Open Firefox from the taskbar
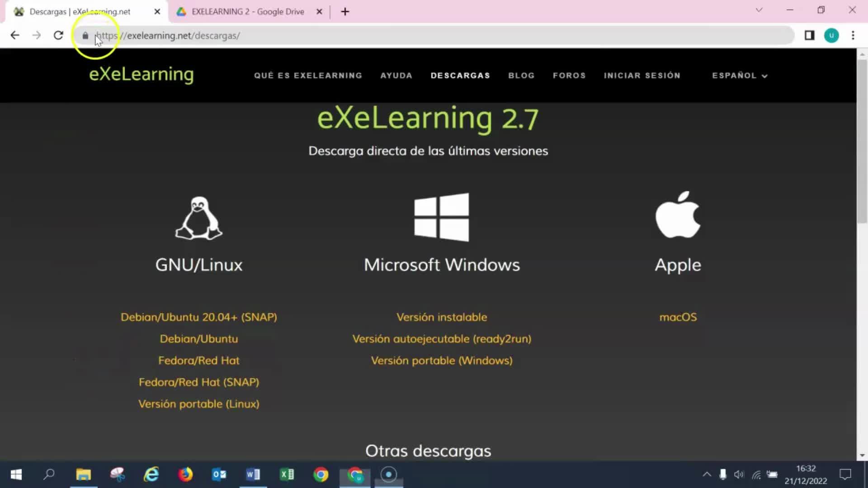This screenshot has width=868, height=488. pos(185,474)
